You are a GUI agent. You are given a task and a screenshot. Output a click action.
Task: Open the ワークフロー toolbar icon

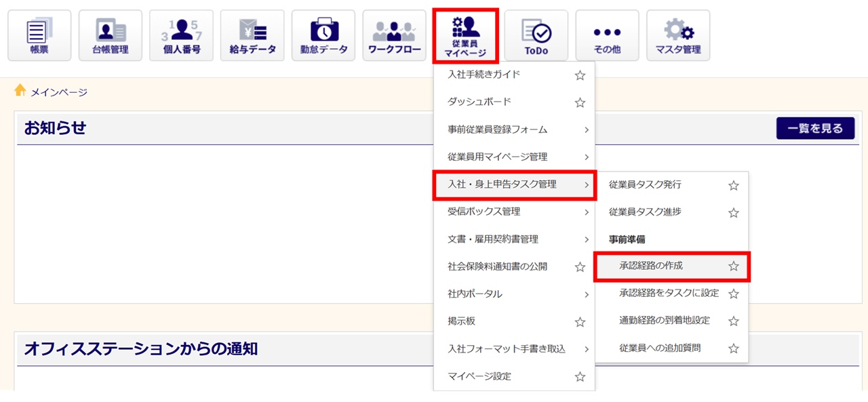(x=395, y=35)
